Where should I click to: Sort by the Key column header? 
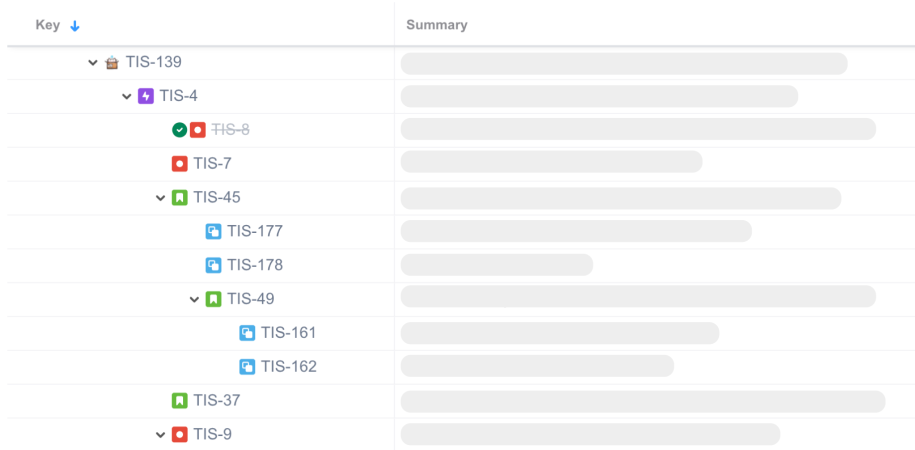tap(48, 25)
